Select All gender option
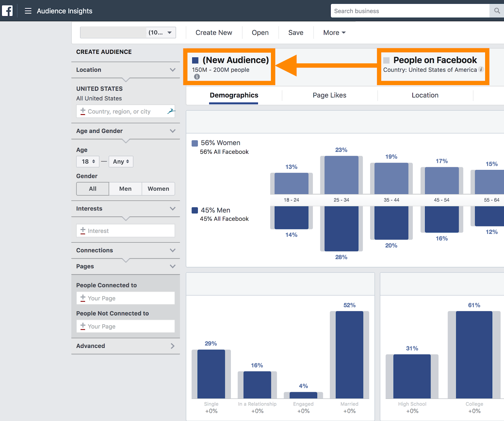The image size is (504, 421). click(93, 189)
